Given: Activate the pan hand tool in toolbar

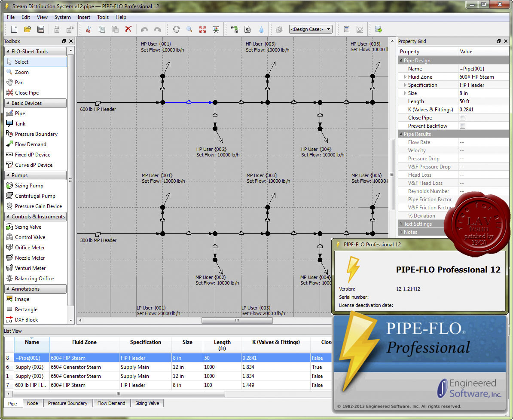Looking at the screenshot, I should coord(176,30).
